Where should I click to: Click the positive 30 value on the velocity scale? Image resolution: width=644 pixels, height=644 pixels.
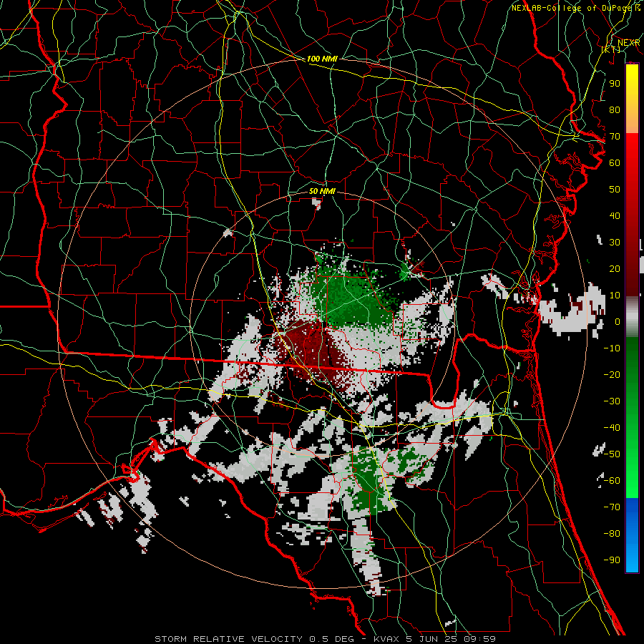tap(615, 243)
